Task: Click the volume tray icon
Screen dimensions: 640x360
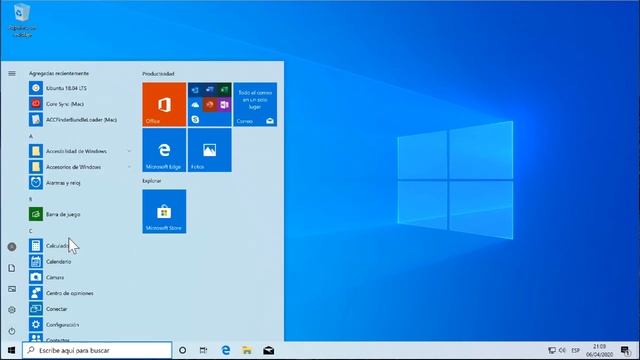Action: 562,350
